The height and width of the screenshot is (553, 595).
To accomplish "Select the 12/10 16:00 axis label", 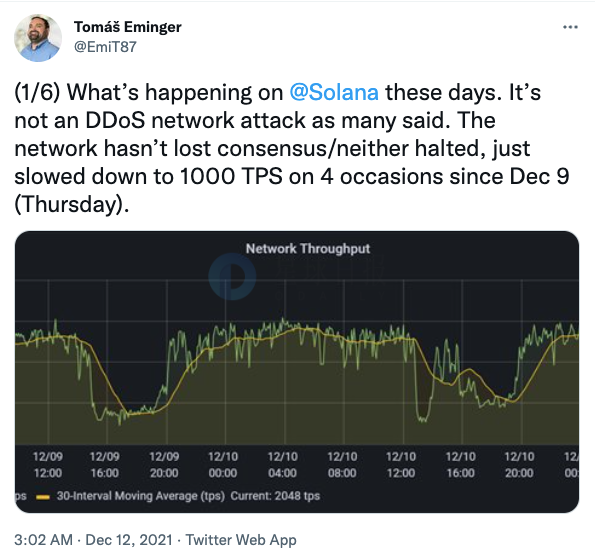I will coord(461,465).
